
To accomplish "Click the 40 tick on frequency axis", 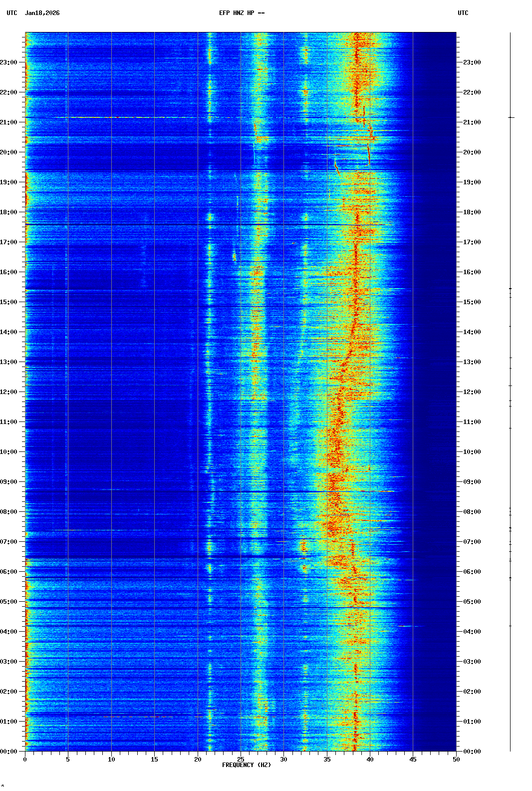I will (x=370, y=760).
